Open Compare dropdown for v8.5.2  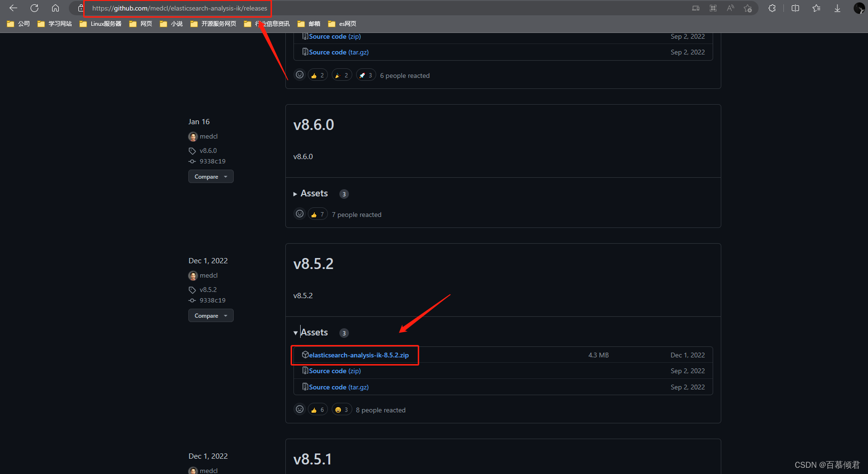pos(211,316)
